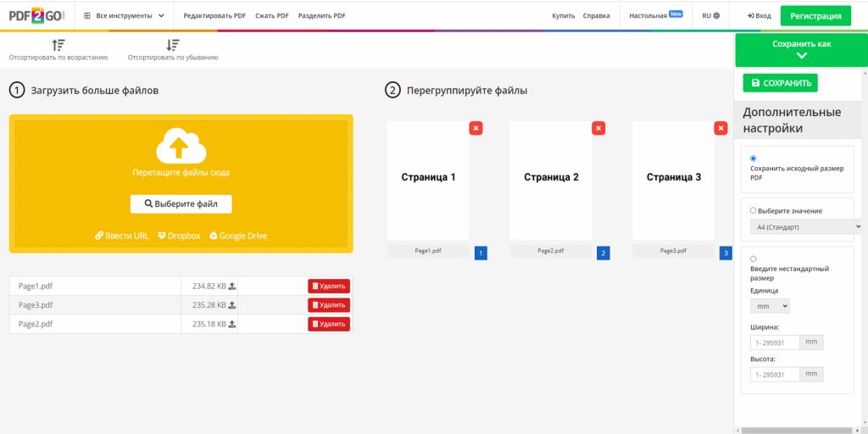Click the blue number 1 badge
Image resolution: width=868 pixels, height=434 pixels.
[x=481, y=253]
